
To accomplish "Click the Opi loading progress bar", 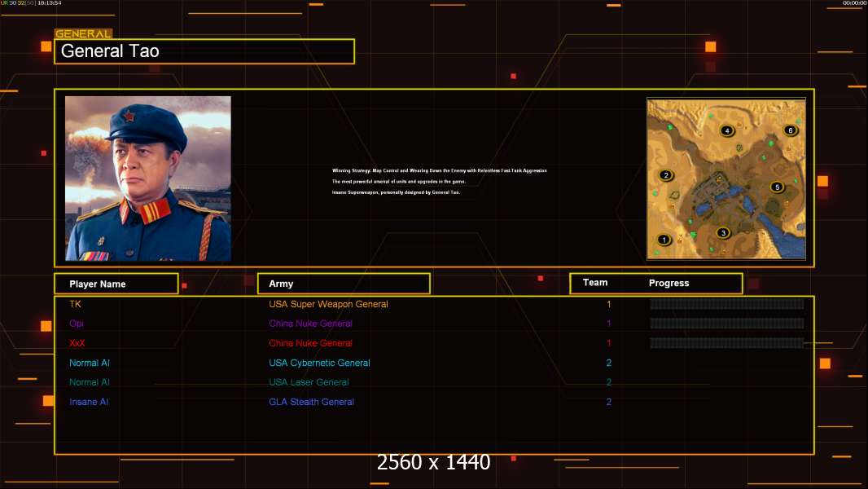I will (727, 323).
